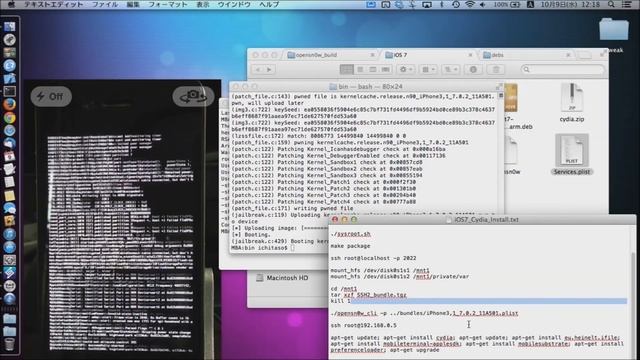Switch Finder to list view

pos(360,70)
